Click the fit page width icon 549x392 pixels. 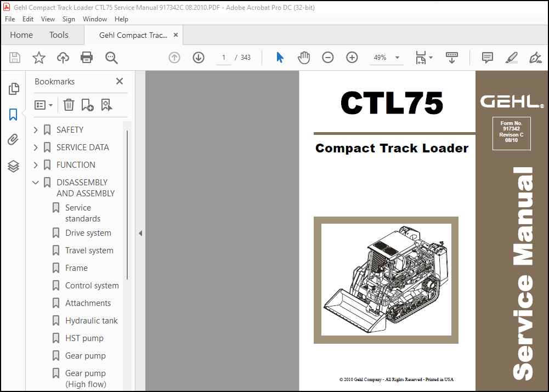tap(421, 58)
